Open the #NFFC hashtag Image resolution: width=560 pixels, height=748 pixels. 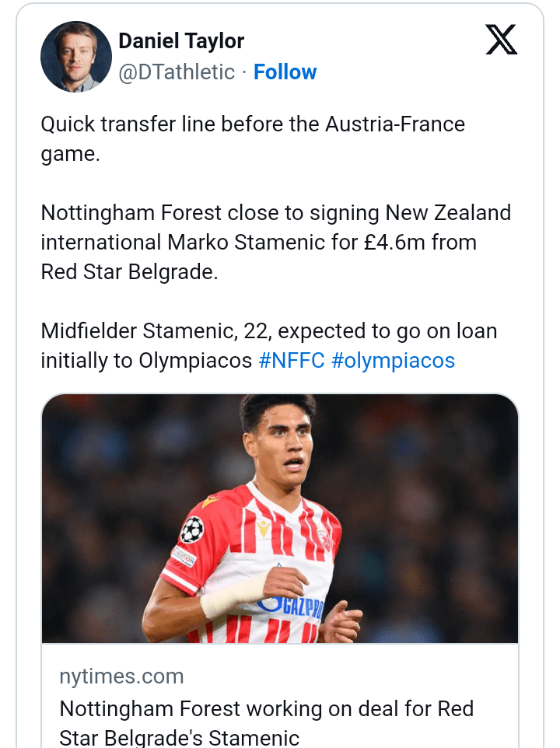291,361
